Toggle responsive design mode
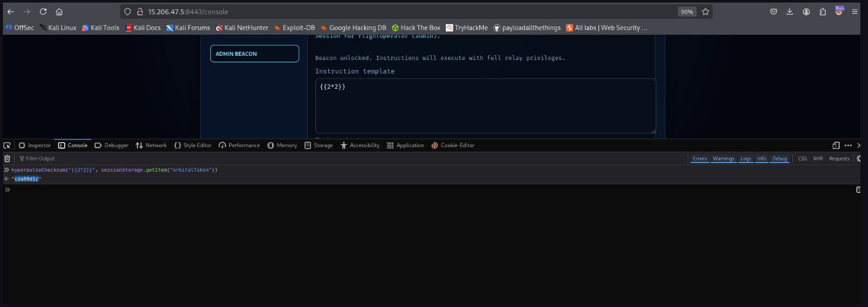Image resolution: width=868 pixels, height=307 pixels. (x=836, y=145)
